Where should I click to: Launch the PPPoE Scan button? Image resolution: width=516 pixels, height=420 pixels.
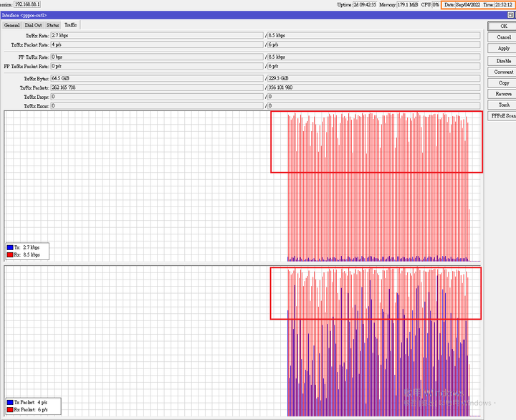(x=504, y=116)
